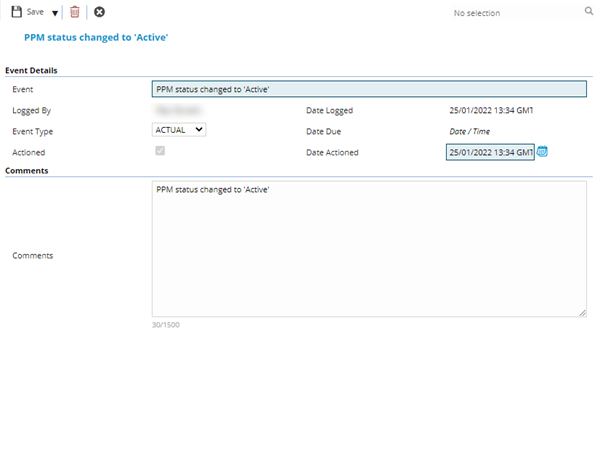
Task: Click the Date Actioned input field
Action: [x=490, y=152]
